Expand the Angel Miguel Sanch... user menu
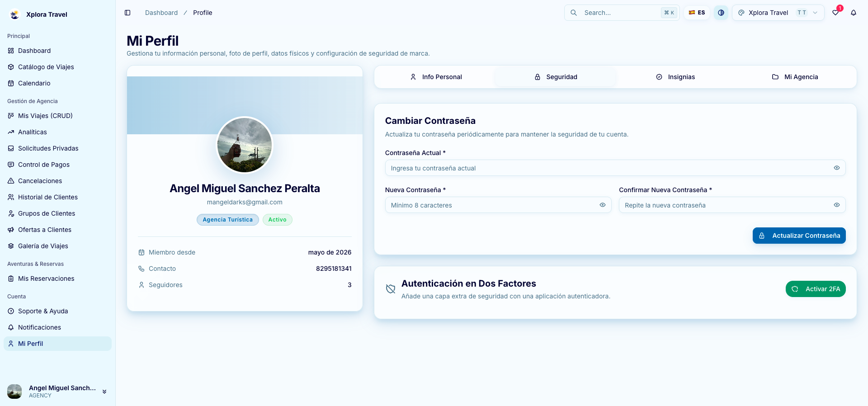The image size is (868, 406). pos(57,392)
